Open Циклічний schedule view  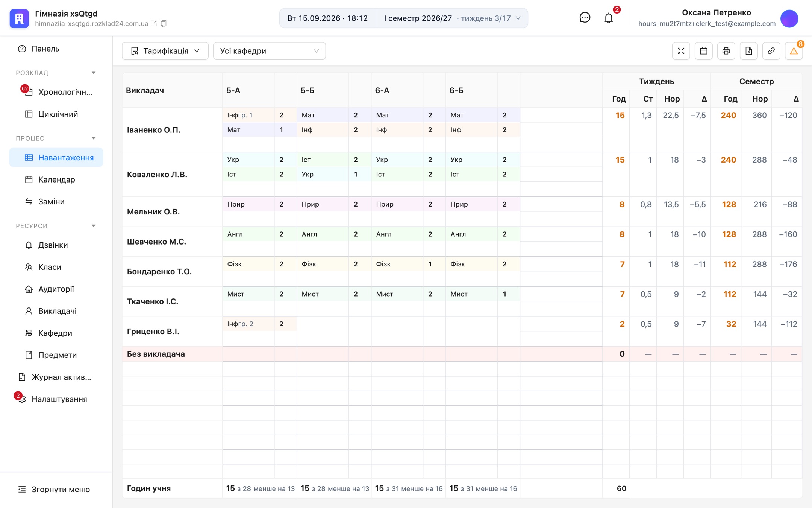coord(56,114)
